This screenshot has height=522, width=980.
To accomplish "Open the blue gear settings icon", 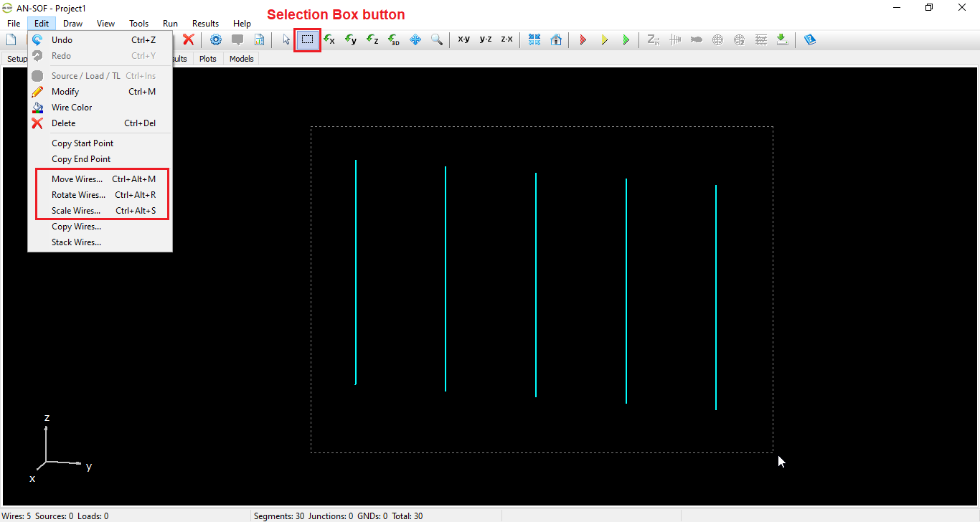I will [216, 39].
